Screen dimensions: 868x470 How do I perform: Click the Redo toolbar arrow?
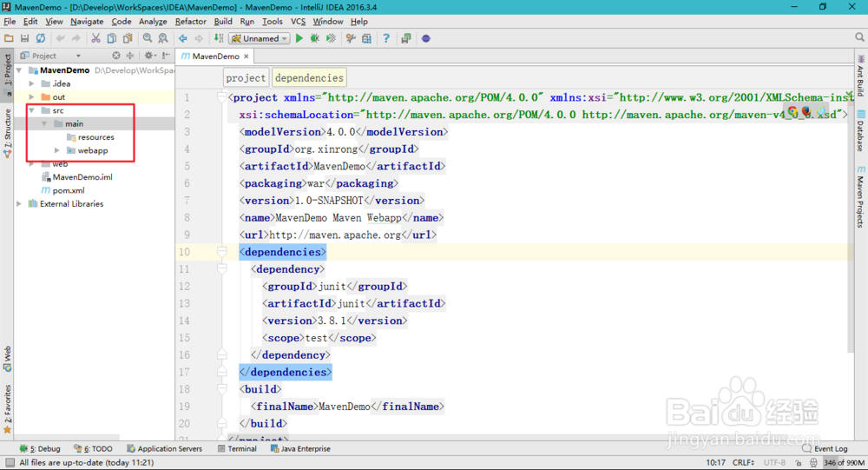76,38
